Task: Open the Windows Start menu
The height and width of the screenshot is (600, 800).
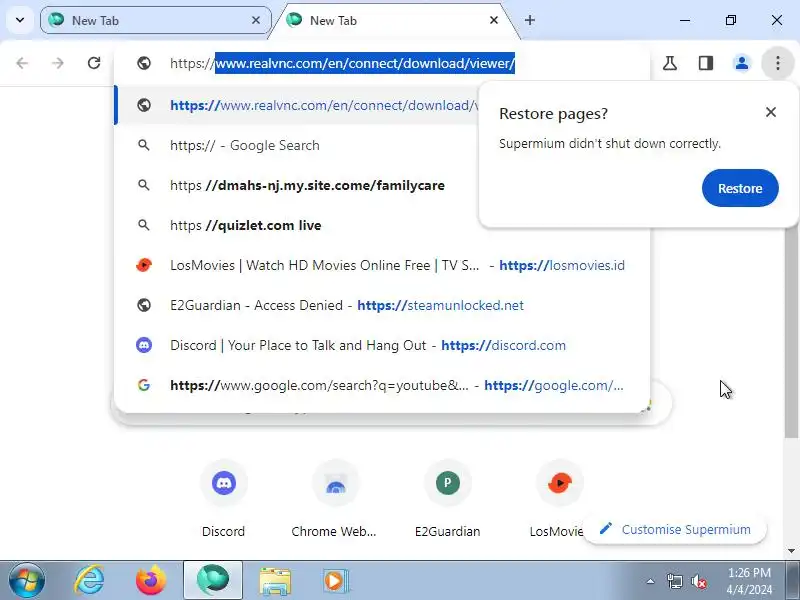Action: (27, 581)
